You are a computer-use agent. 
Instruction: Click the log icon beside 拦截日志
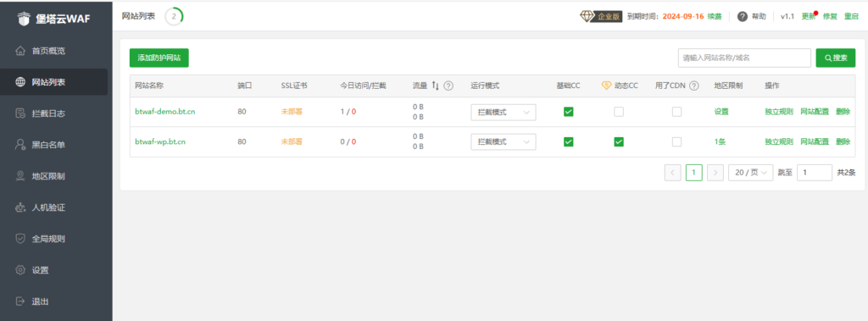click(x=20, y=113)
